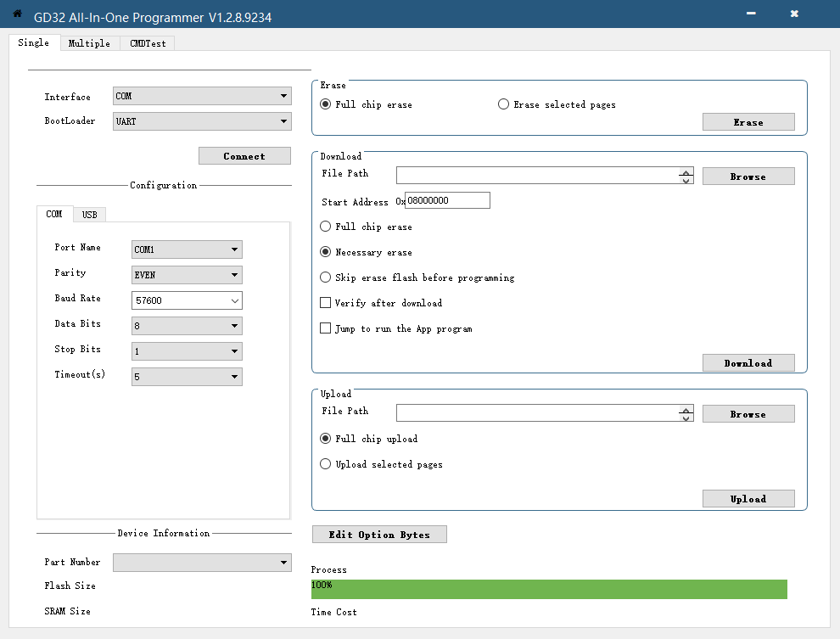Click the home icon in title bar
This screenshot has width=840, height=639.
(x=17, y=14)
